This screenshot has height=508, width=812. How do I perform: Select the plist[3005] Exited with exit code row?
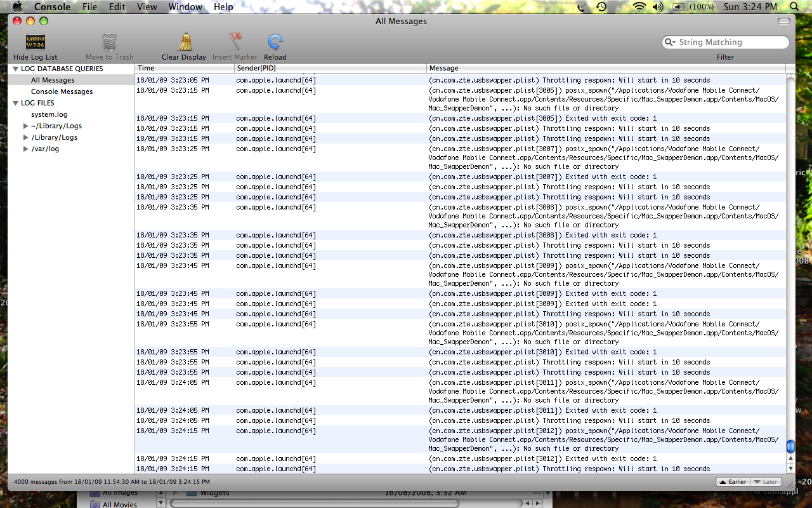tap(460, 118)
